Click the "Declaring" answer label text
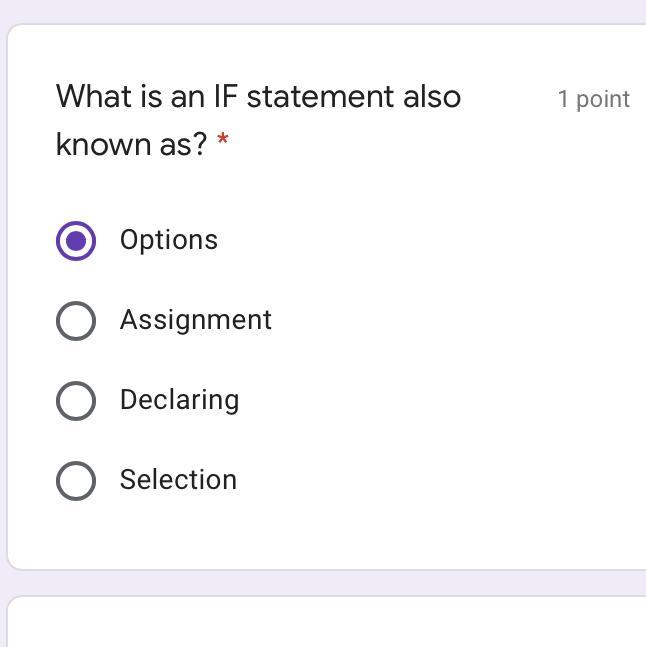This screenshot has height=647, width=646. [179, 400]
